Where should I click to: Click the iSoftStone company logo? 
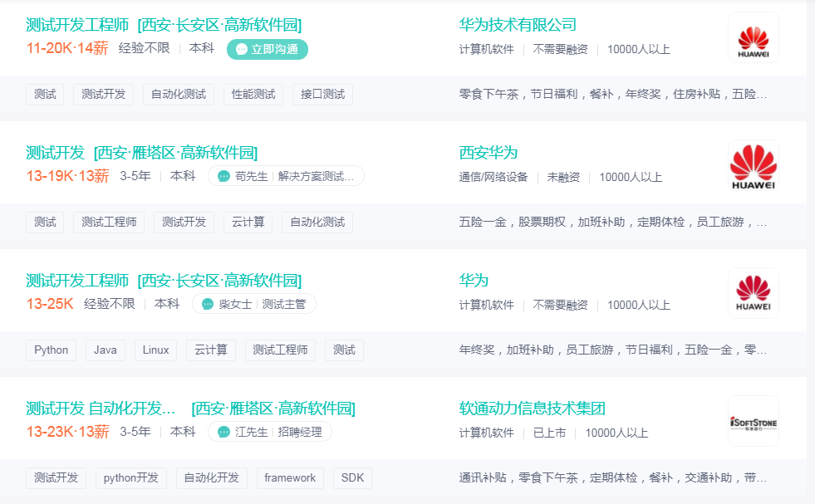pos(754,421)
